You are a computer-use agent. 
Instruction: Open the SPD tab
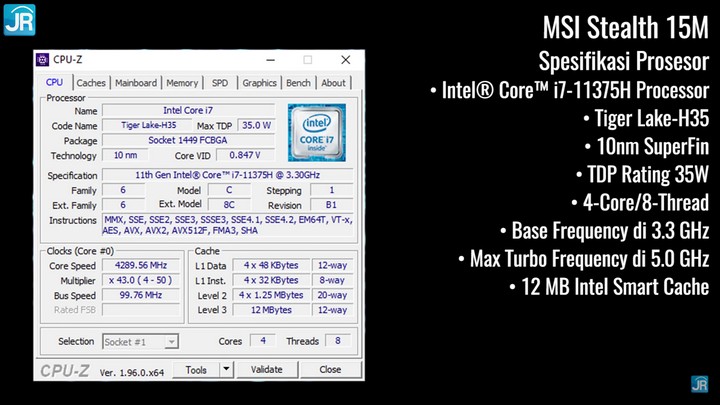point(220,83)
